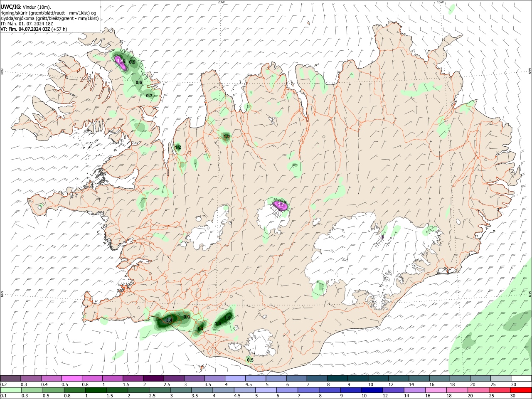The height and width of the screenshot is (399, 532).
Task: Click the white swatch after 30, upper legend row
Action: point(521,379)
